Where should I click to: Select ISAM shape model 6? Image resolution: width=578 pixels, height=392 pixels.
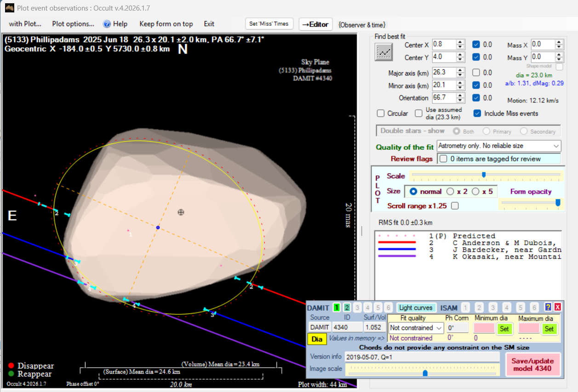coord(534,307)
